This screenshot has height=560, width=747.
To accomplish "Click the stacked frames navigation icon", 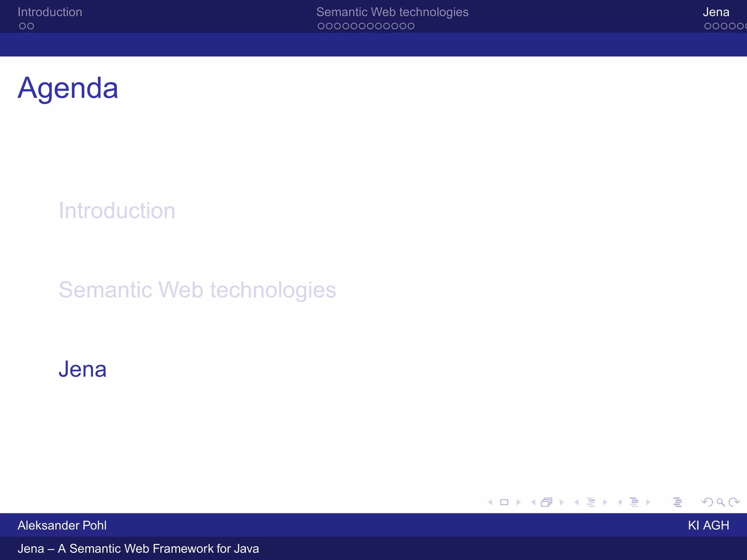I will pos(546,502).
